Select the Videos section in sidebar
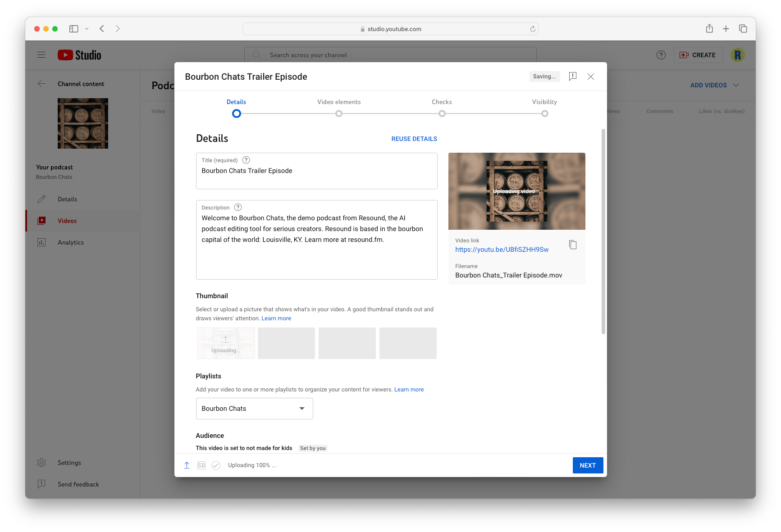The image size is (781, 532). point(67,220)
